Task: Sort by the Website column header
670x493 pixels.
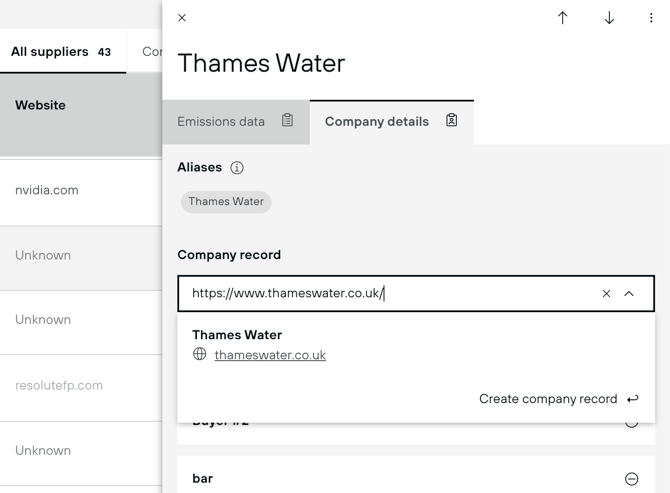Action: [x=40, y=105]
